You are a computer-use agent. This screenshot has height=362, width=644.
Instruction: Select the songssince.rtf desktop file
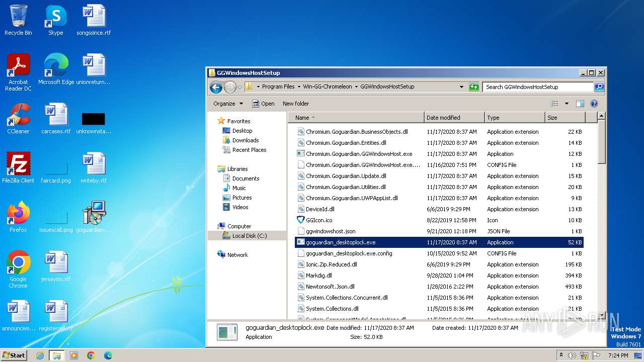[x=94, y=20]
